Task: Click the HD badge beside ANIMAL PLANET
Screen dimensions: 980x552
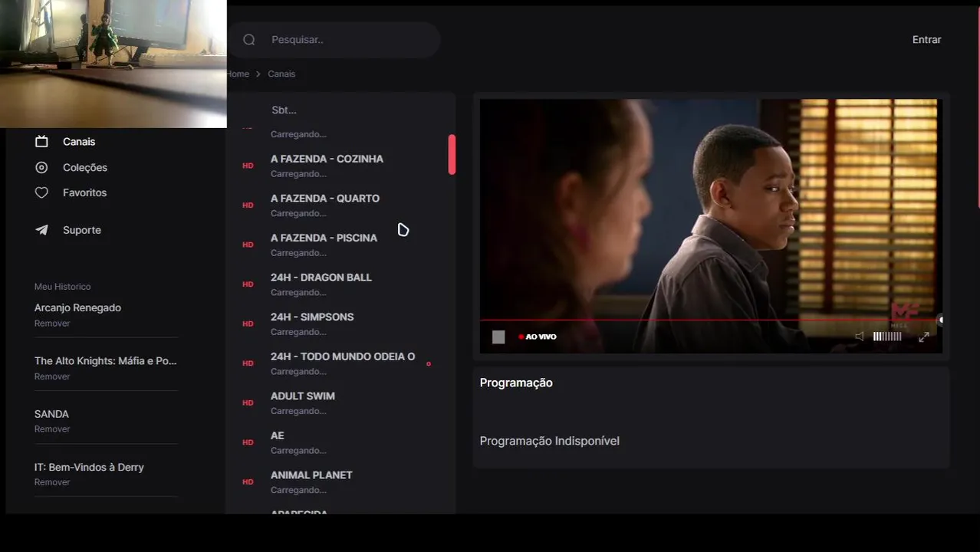Action: pos(248,481)
